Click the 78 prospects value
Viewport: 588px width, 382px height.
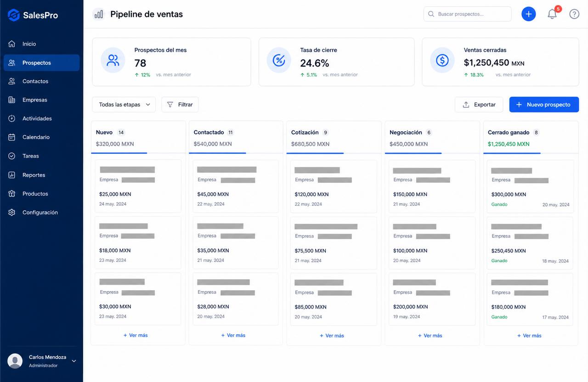(140, 63)
